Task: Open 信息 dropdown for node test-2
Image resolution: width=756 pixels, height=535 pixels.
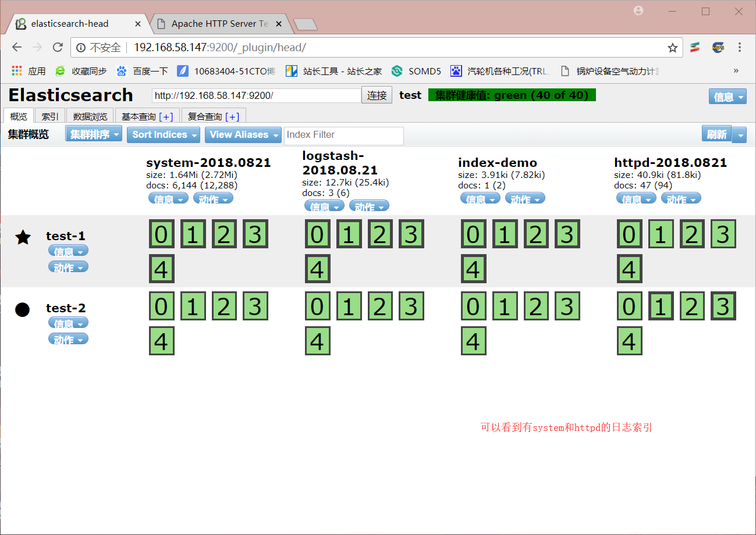Action: coord(68,323)
